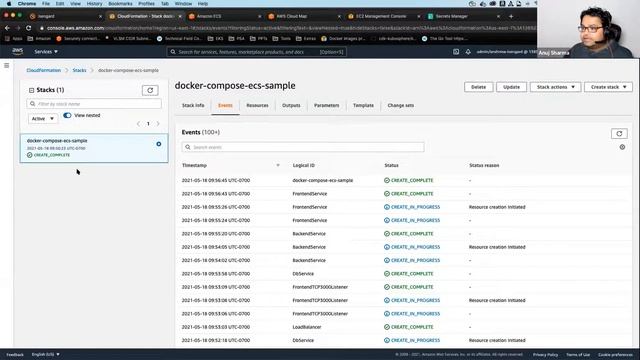Open the EKS bookmarks folder

pos(216,38)
